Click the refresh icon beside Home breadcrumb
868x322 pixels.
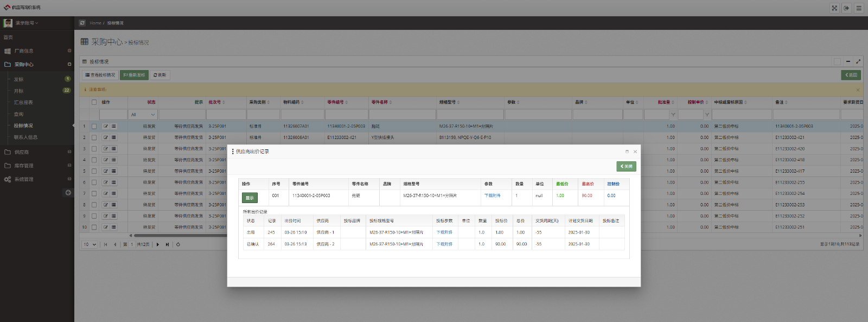82,23
